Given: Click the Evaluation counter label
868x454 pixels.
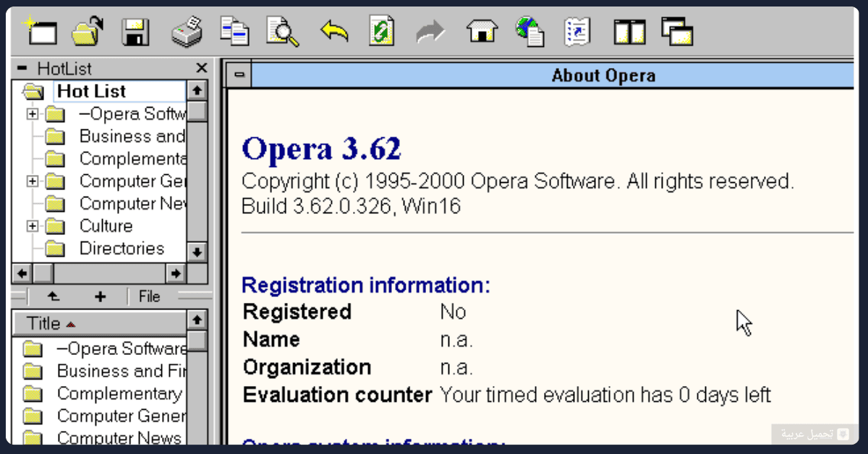Looking at the screenshot, I should [x=337, y=395].
